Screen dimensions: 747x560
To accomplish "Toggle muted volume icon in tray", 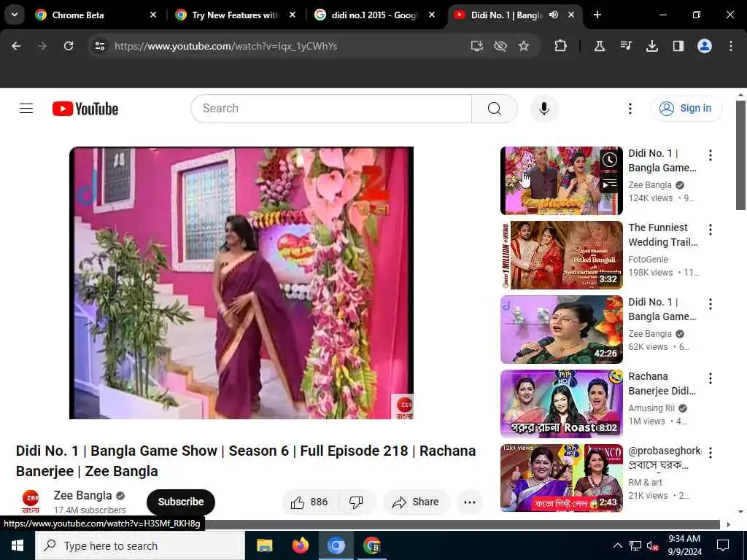I will (x=653, y=545).
